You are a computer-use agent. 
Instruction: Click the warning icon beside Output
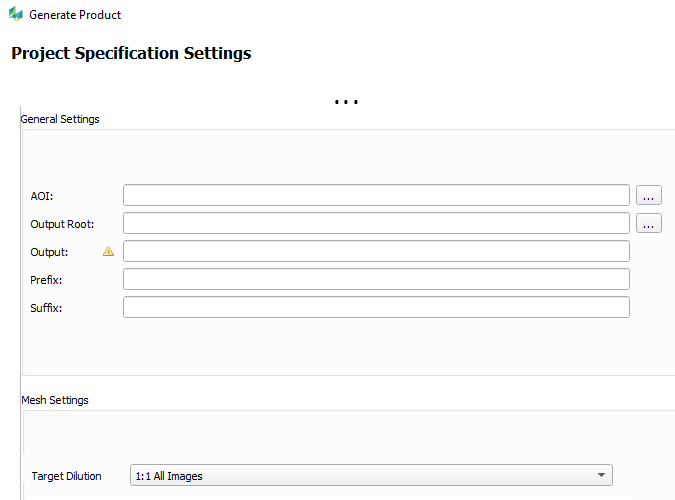108,252
